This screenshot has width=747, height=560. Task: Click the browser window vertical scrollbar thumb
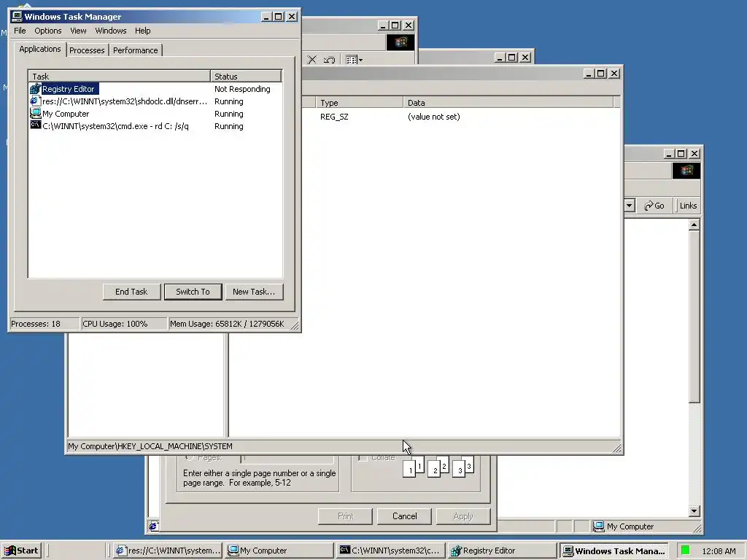[x=694, y=316]
